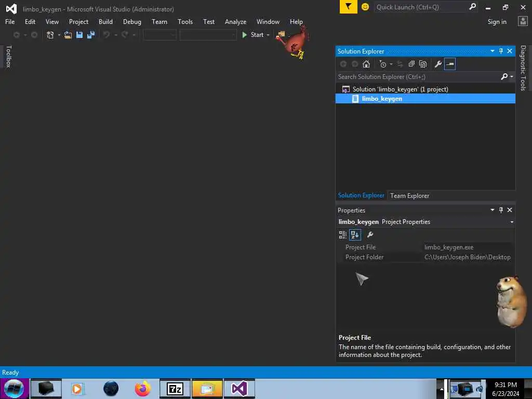Open the File menu
This screenshot has height=399, width=532.
(x=10, y=22)
